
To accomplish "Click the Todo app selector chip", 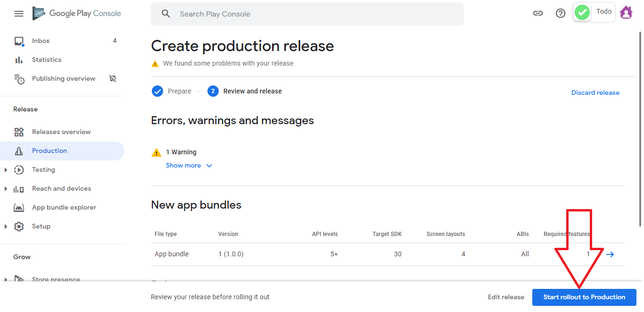I will 594,12.
